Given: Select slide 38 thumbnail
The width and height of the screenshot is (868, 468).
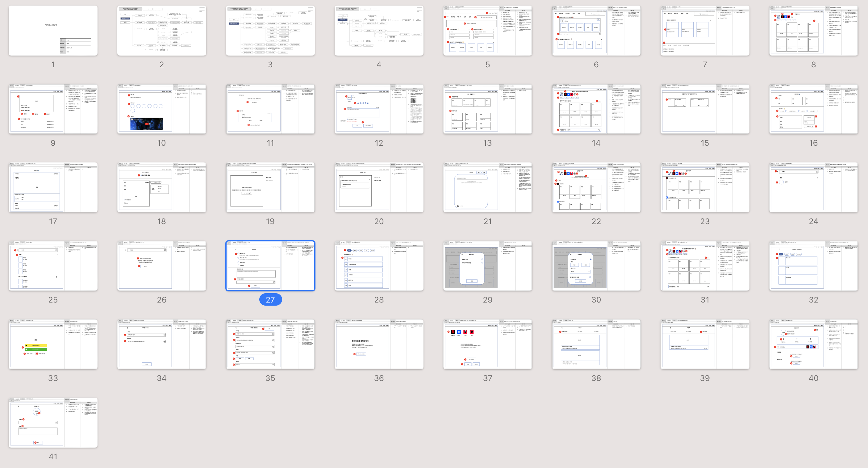Looking at the screenshot, I should pyautogui.click(x=596, y=344).
